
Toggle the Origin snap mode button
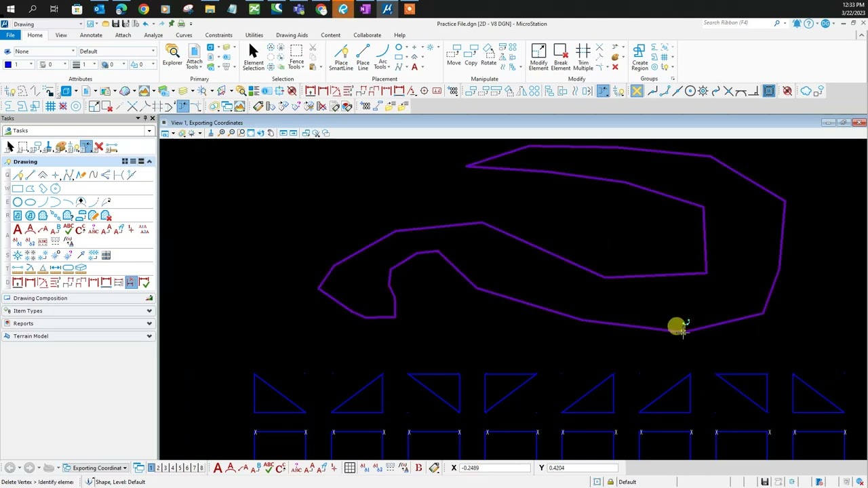pos(703,91)
